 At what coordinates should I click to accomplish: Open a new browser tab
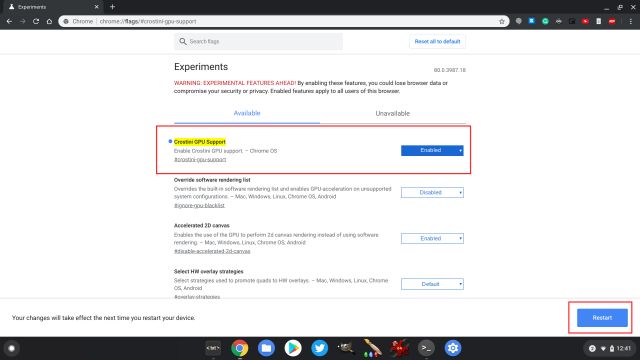click(112, 7)
